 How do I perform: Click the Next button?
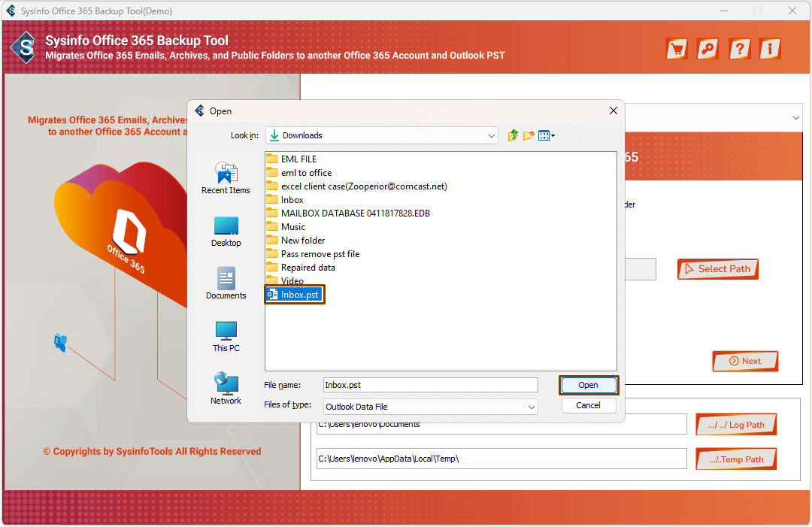(x=745, y=362)
